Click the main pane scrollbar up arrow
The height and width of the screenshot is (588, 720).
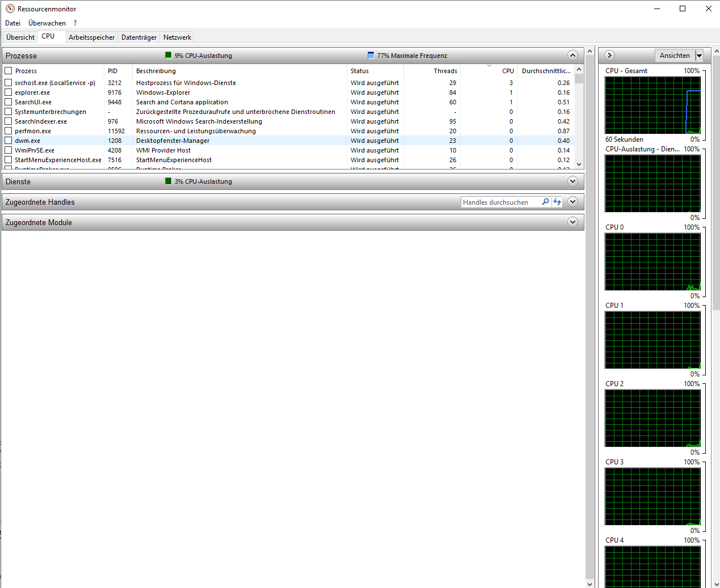pos(590,51)
